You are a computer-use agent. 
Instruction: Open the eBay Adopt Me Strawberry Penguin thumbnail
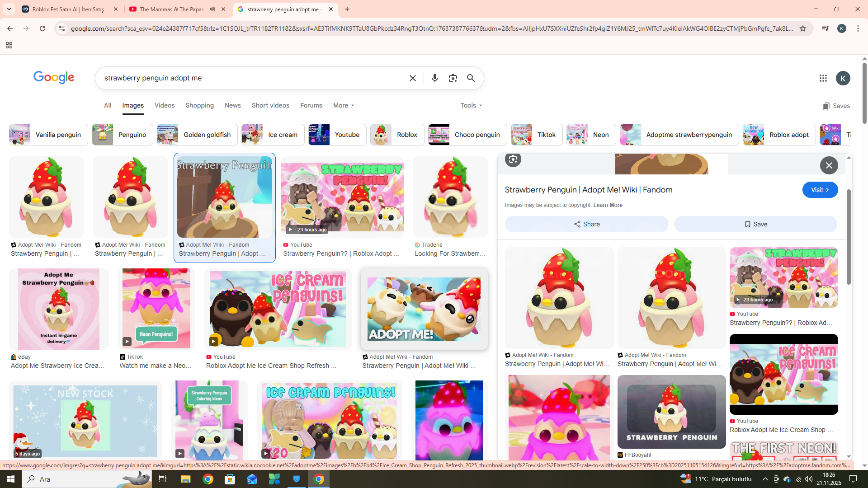click(x=59, y=309)
